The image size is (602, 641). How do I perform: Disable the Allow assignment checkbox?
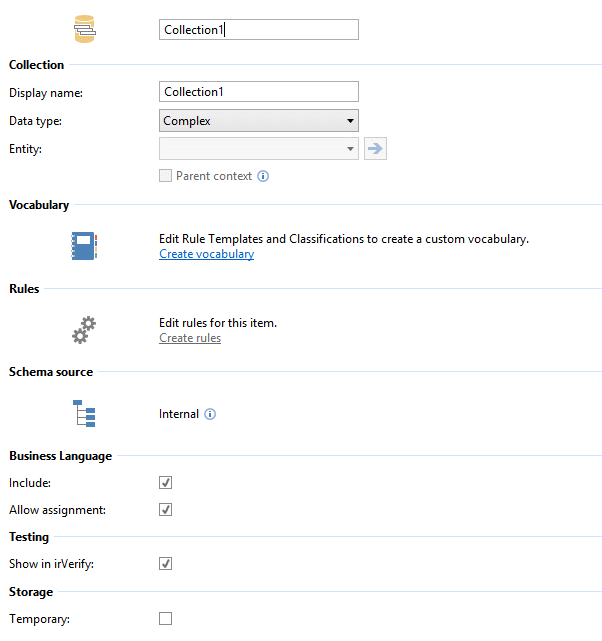[166, 509]
